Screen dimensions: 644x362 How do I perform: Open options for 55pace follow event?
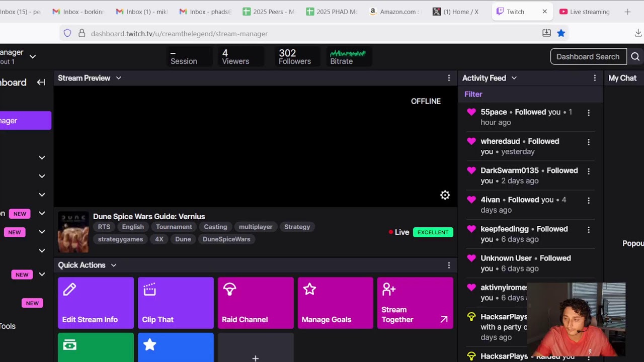588,113
